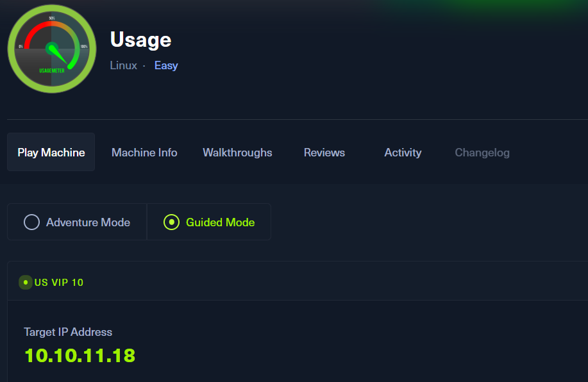
Task: Switch mode via the Adventure Mode label
Action: [x=88, y=222]
